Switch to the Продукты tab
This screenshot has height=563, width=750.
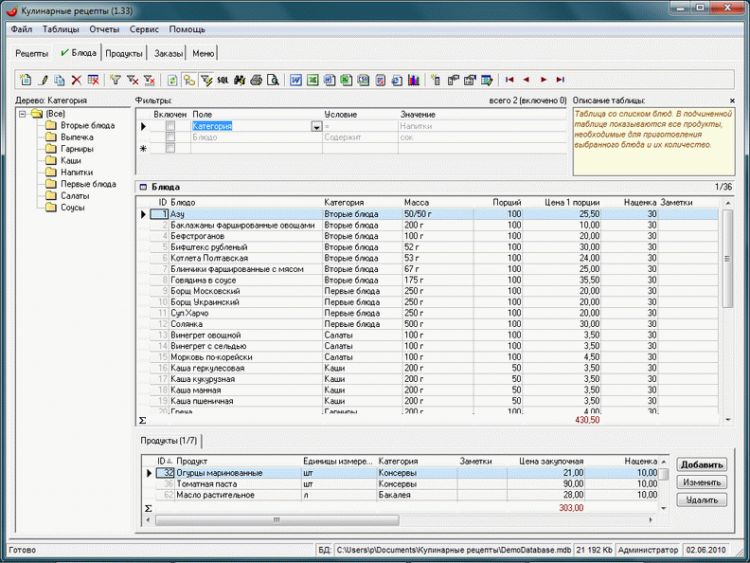(x=124, y=53)
